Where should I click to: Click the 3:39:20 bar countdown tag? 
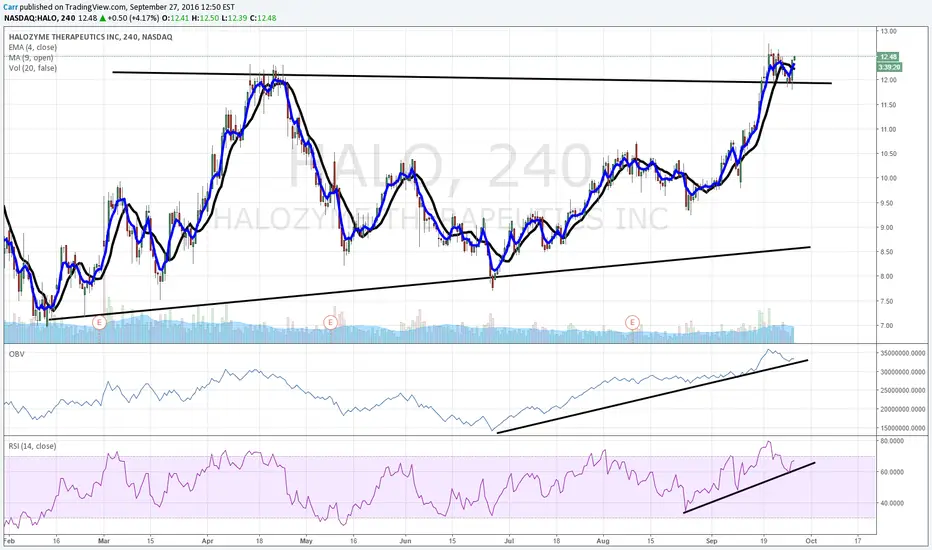point(889,67)
